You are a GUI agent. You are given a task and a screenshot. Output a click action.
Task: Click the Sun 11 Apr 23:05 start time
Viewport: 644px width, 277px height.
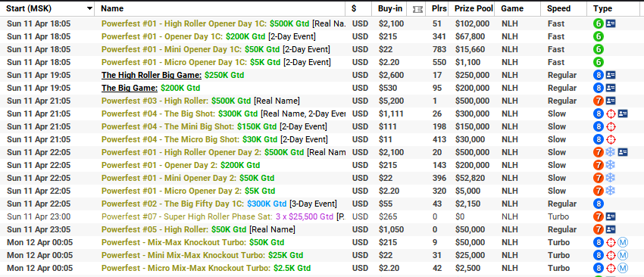click(x=39, y=229)
